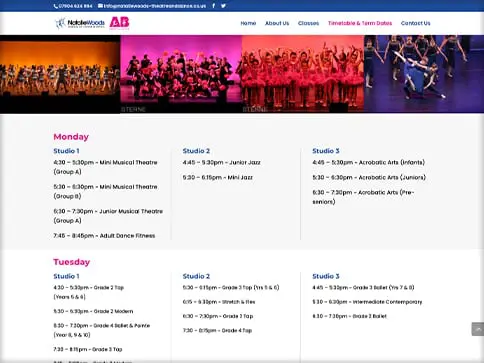Select Timetable & Term Dates menu
Screen dimensions: 484x363
pos(360,23)
